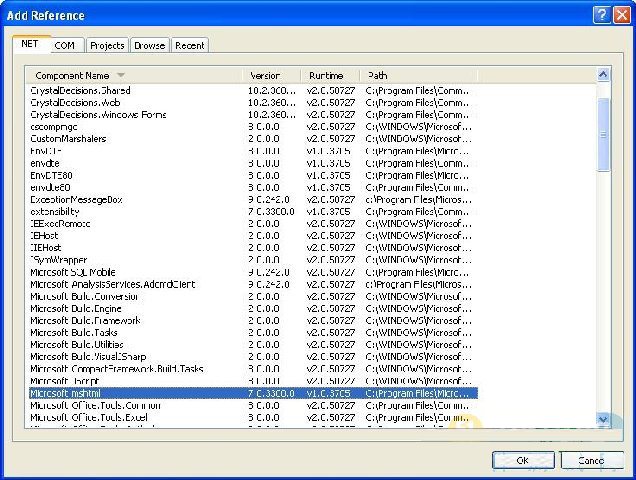636x480 pixels.
Task: Click the Help question mark icon
Action: click(601, 15)
